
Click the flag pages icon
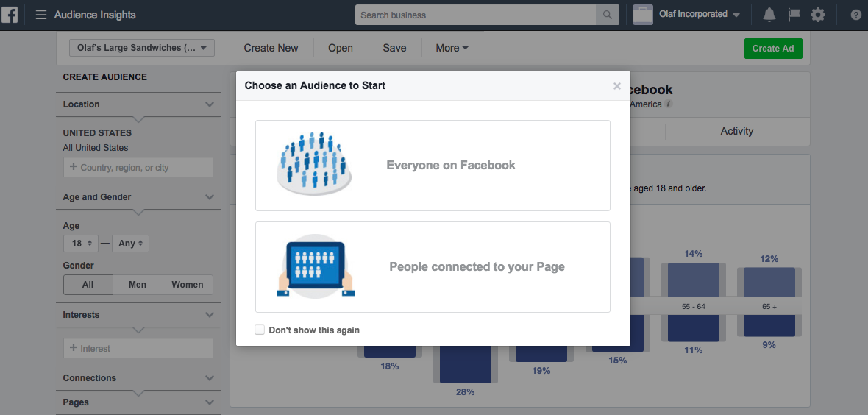click(794, 15)
